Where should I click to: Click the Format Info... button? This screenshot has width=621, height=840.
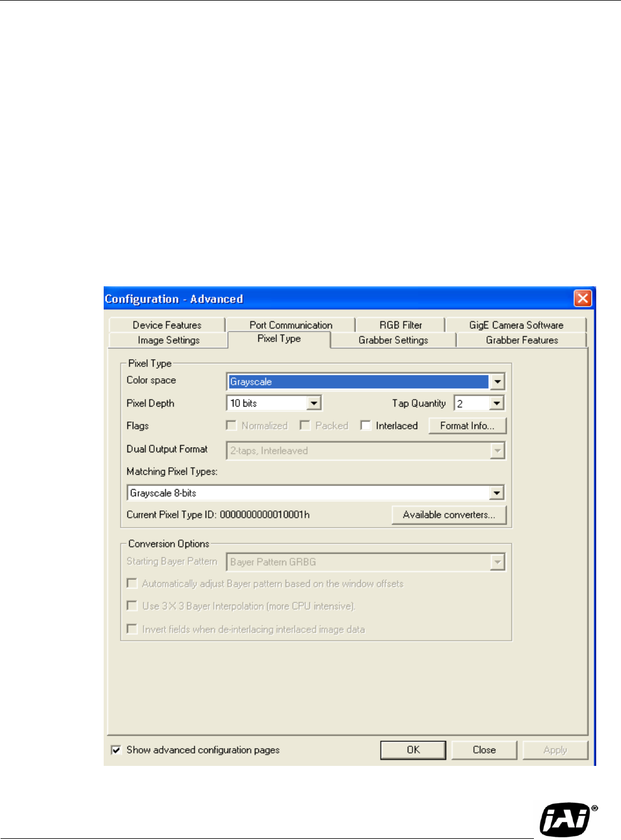coord(468,426)
